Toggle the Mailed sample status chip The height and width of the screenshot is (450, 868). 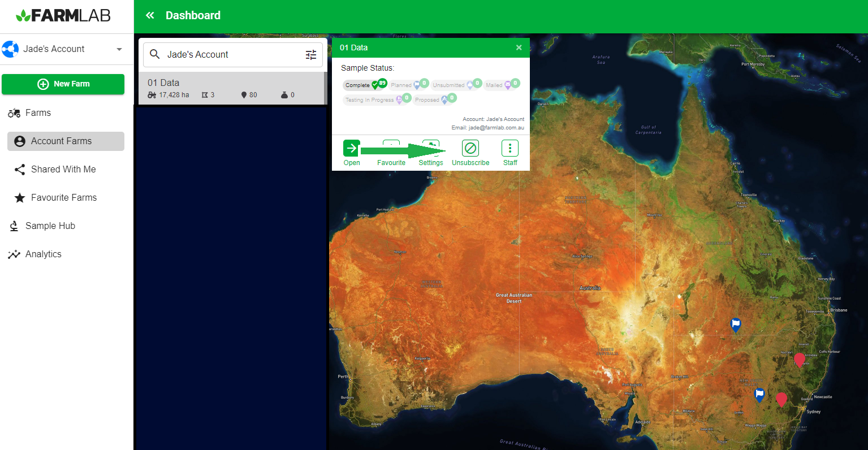coord(502,85)
